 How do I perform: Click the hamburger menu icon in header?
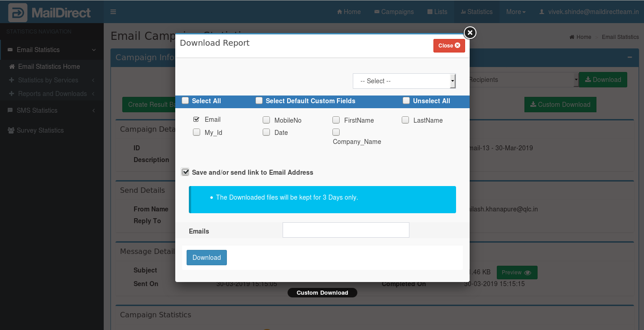click(113, 12)
